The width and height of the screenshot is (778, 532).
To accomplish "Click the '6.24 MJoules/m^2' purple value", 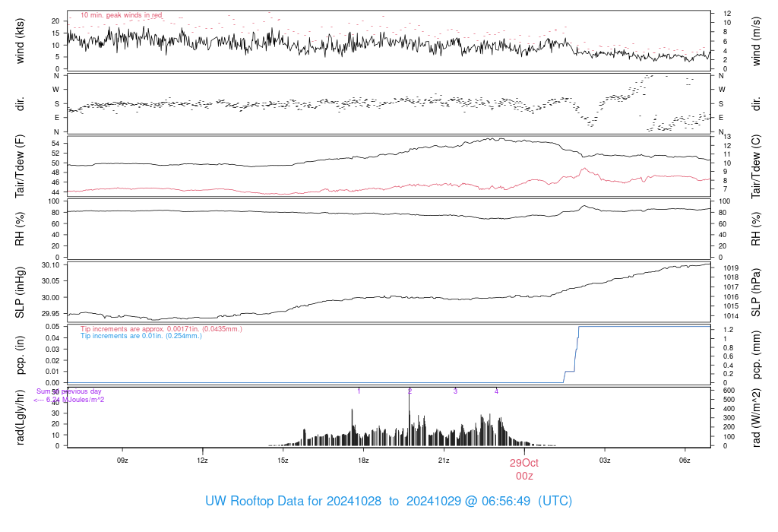I will click(x=75, y=400).
